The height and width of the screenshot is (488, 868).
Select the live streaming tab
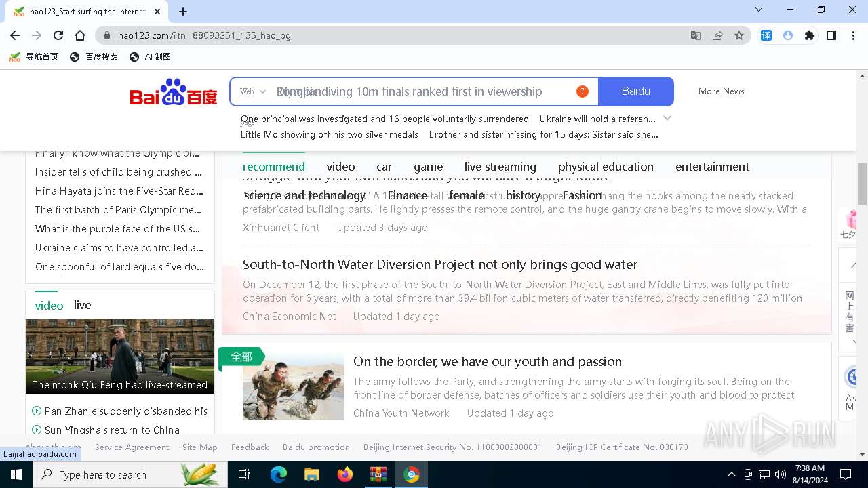pos(500,167)
